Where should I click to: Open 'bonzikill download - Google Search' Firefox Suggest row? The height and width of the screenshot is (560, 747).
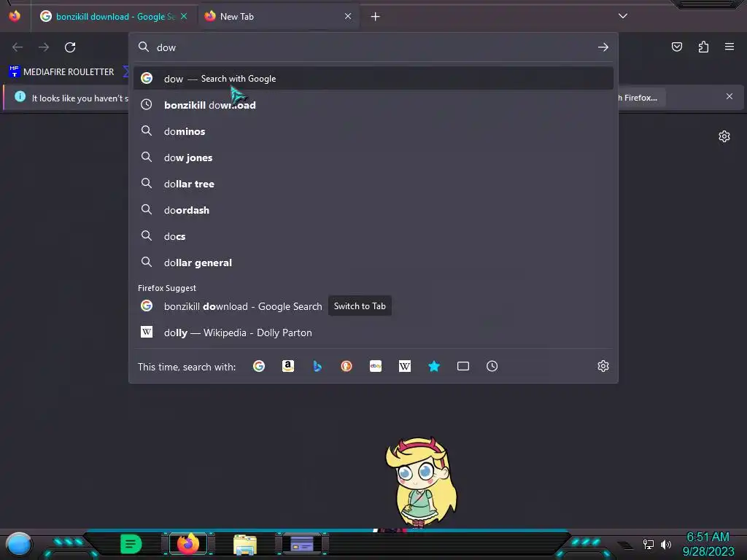coord(373,306)
